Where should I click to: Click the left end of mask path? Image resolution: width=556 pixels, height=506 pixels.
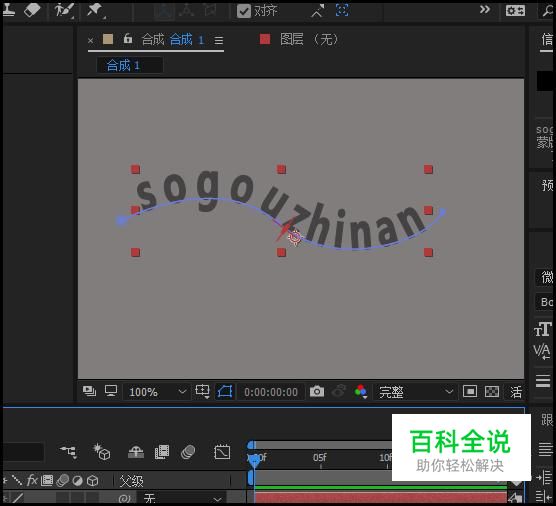click(121, 221)
